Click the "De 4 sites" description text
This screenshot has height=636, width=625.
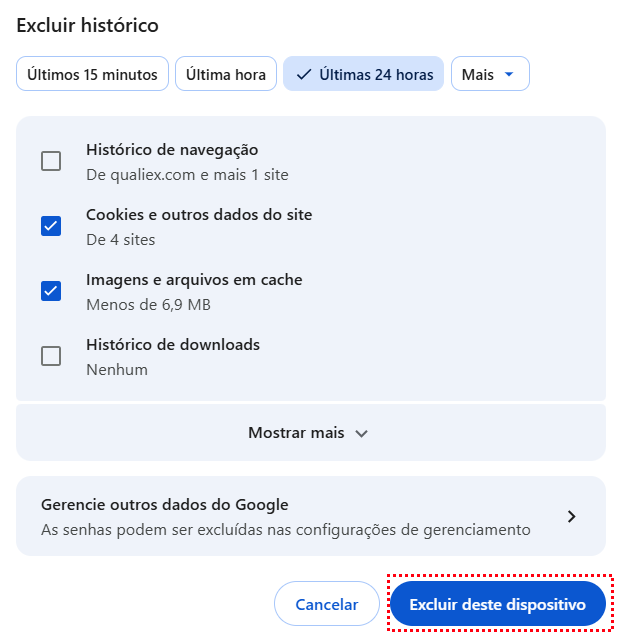click(x=120, y=240)
